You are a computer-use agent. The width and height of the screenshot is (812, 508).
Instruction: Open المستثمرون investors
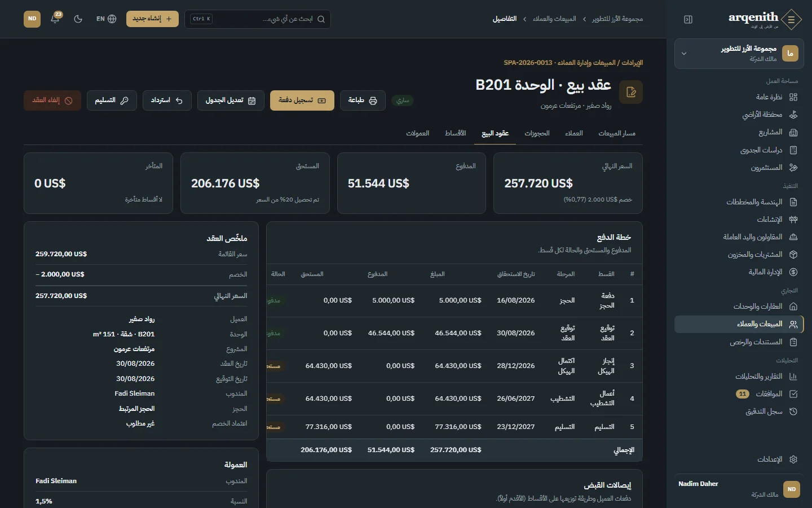click(x=739, y=168)
